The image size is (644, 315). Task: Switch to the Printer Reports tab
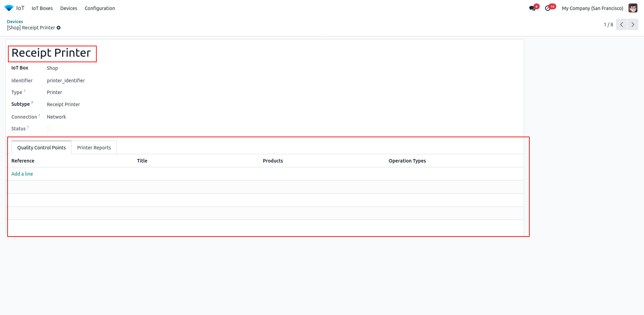click(94, 148)
